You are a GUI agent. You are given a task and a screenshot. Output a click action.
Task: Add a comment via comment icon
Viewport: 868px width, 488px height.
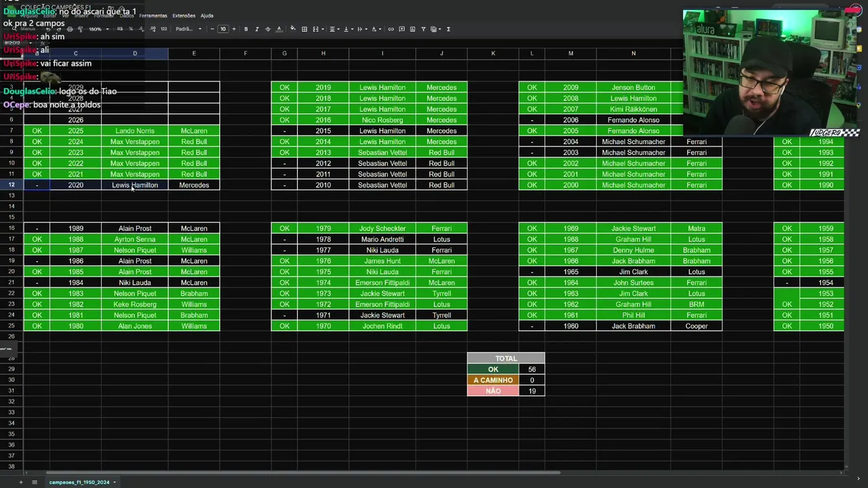click(x=401, y=29)
